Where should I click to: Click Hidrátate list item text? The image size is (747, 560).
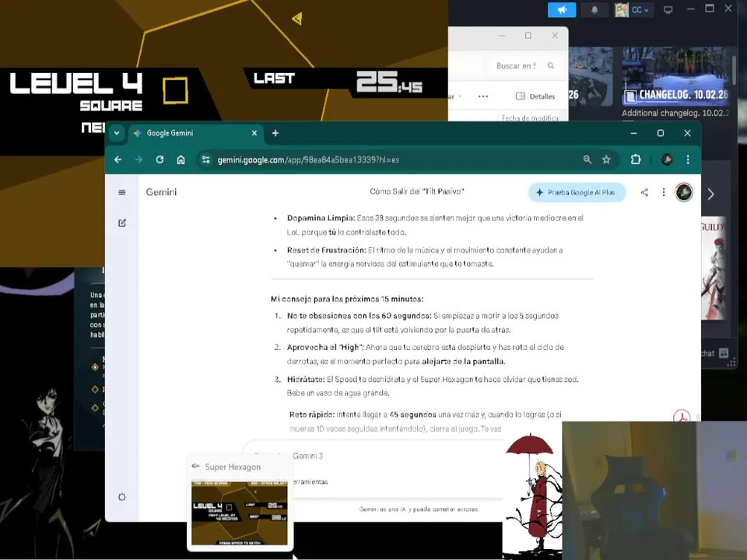pos(433,387)
